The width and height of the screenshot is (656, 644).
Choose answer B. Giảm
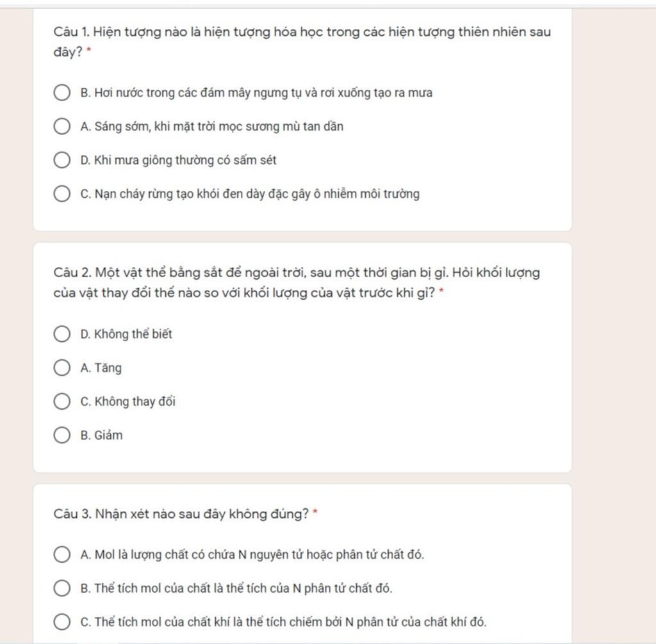pos(62,435)
